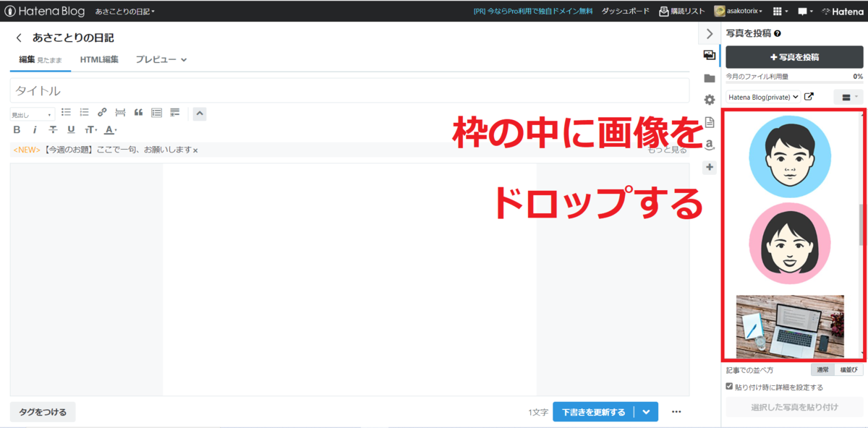Click the タグをつける button
868x428 pixels.
click(x=42, y=411)
